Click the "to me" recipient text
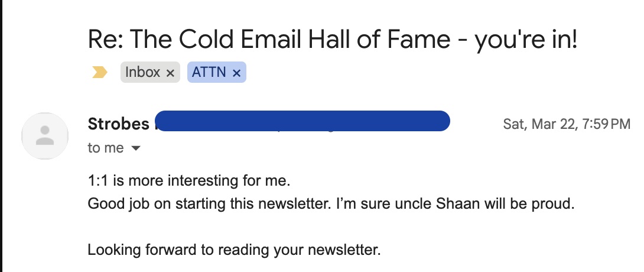 coord(105,148)
